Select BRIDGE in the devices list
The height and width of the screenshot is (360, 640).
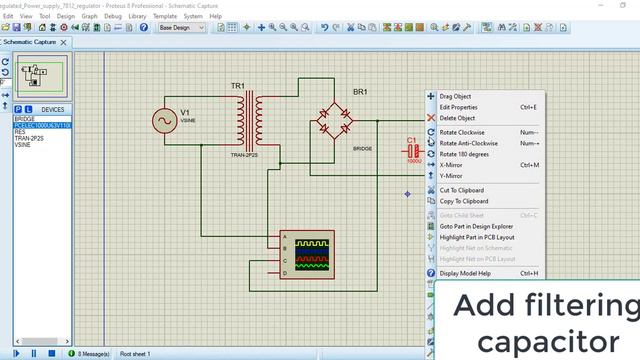tap(42, 119)
